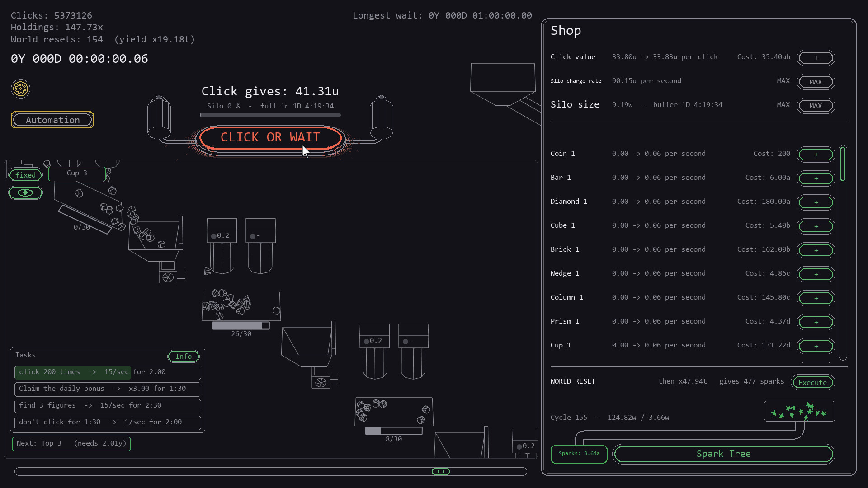This screenshot has width=868, height=488.
Task: Buy Column 1 with plus button
Action: 816,298
